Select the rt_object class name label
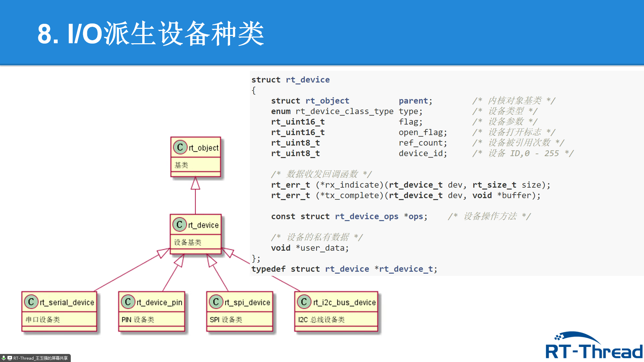 pos(204,148)
